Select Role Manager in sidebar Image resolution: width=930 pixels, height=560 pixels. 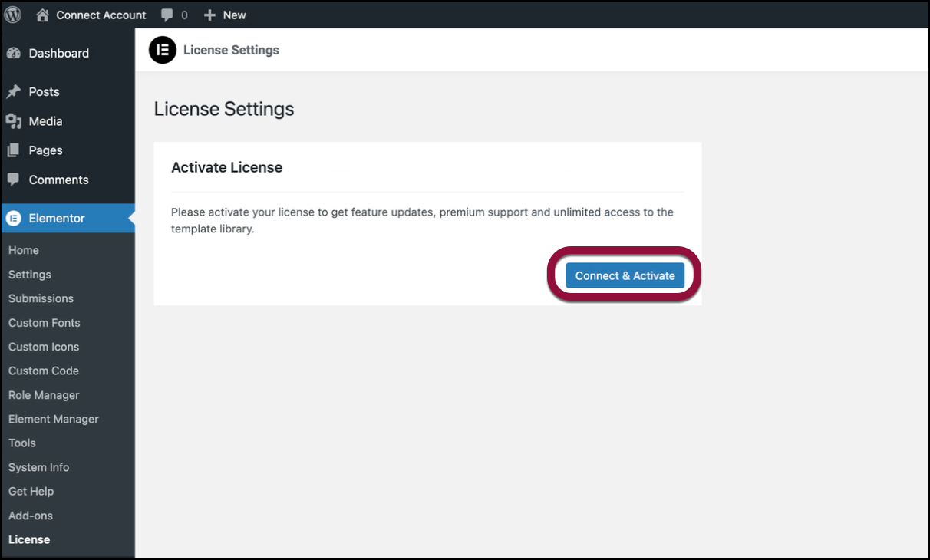pos(44,395)
